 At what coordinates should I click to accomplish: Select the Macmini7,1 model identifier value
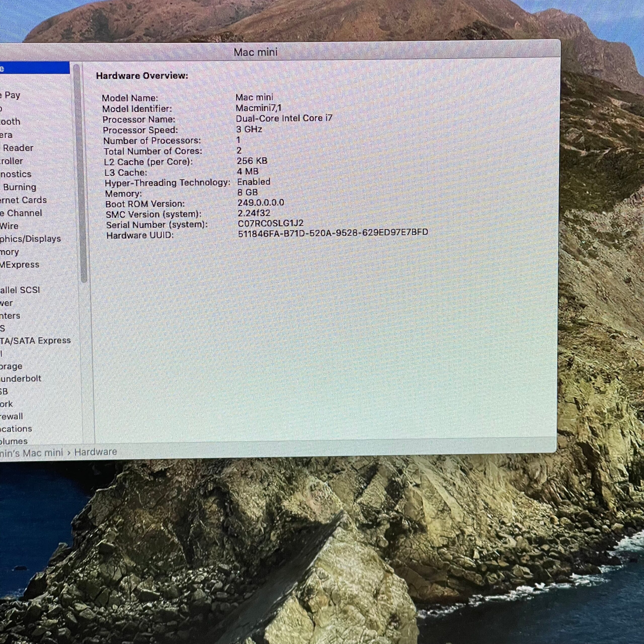[x=259, y=108]
